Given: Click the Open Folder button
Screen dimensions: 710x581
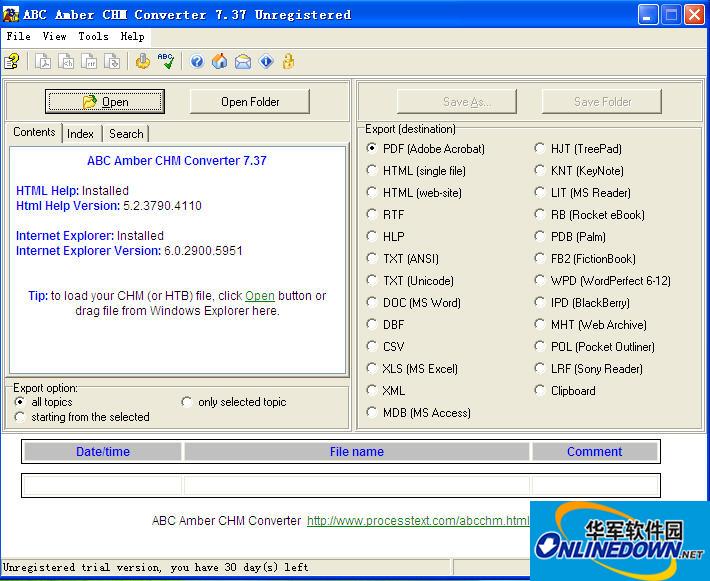Looking at the screenshot, I should tap(250, 102).
